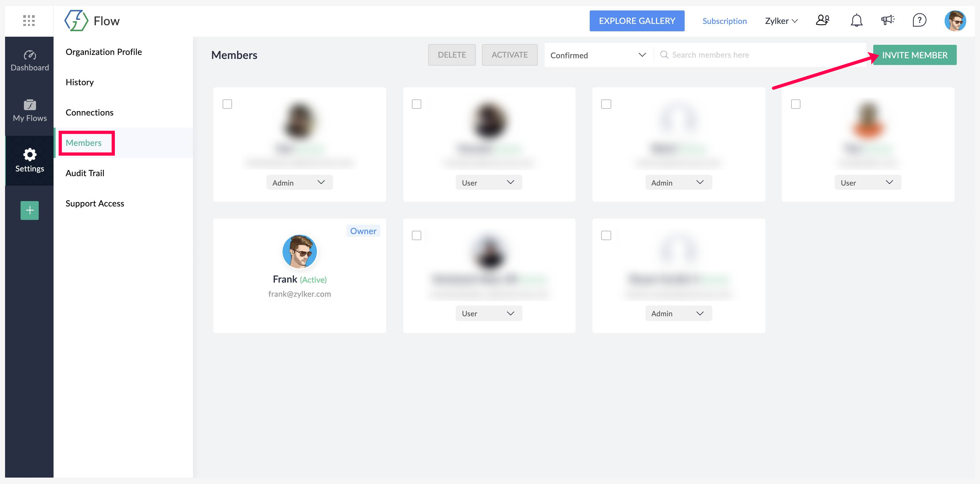The image size is (980, 484).
Task: Open first member's Admin role dropdown
Action: [299, 183]
